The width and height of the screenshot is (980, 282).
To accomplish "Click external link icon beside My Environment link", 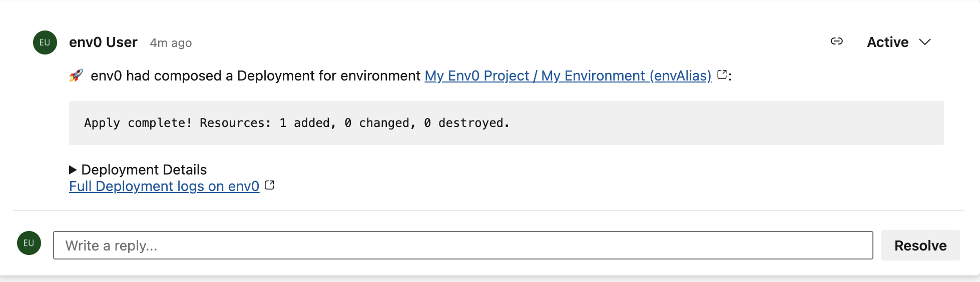I will coord(722,75).
